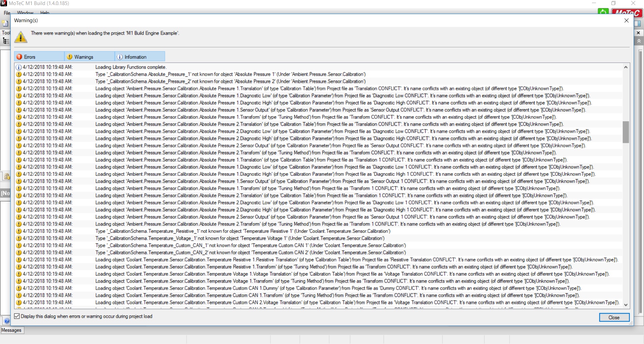Open the Messages tab at bottom
644x344 pixels.
pyautogui.click(x=11, y=330)
